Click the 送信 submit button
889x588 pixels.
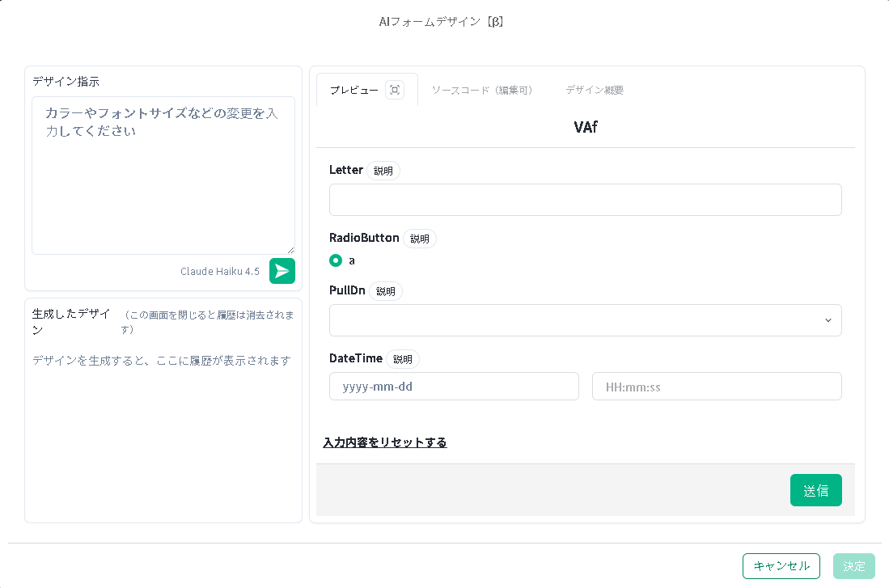click(x=816, y=490)
